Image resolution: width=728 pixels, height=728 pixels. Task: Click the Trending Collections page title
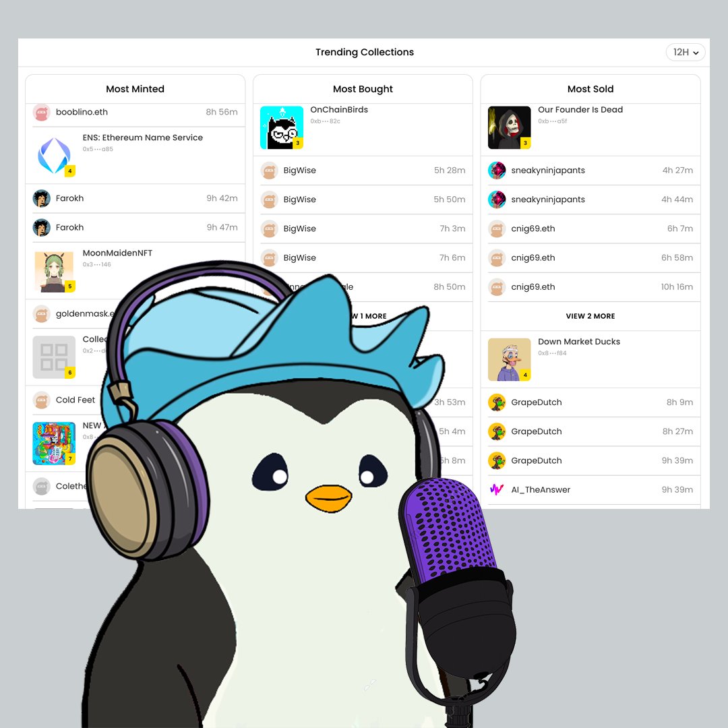(x=365, y=52)
